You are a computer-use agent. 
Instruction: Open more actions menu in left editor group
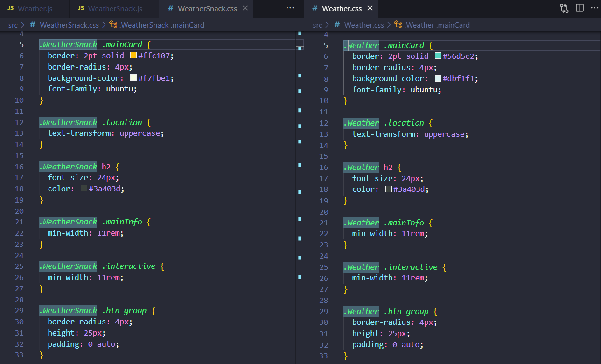[290, 8]
